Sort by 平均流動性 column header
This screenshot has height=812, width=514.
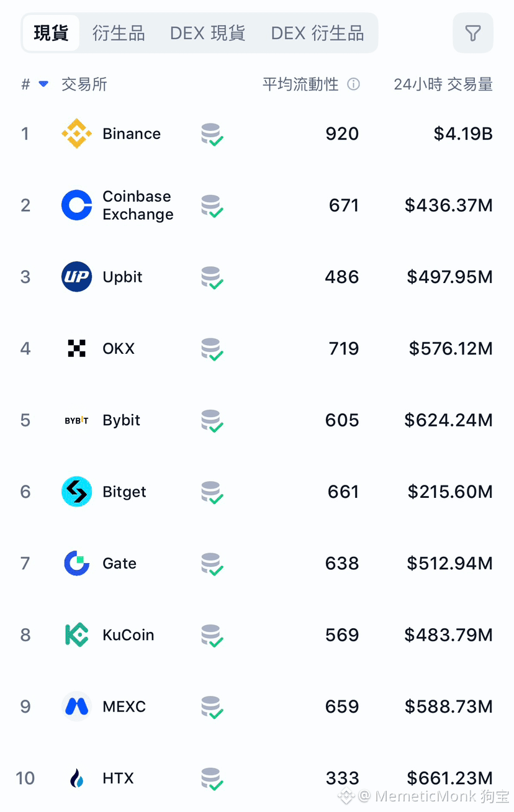click(x=300, y=84)
